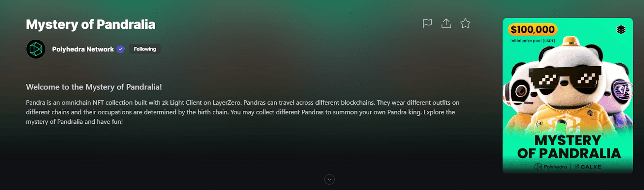Expand details with the circled down chevron
The image size is (644, 190).
(329, 179)
